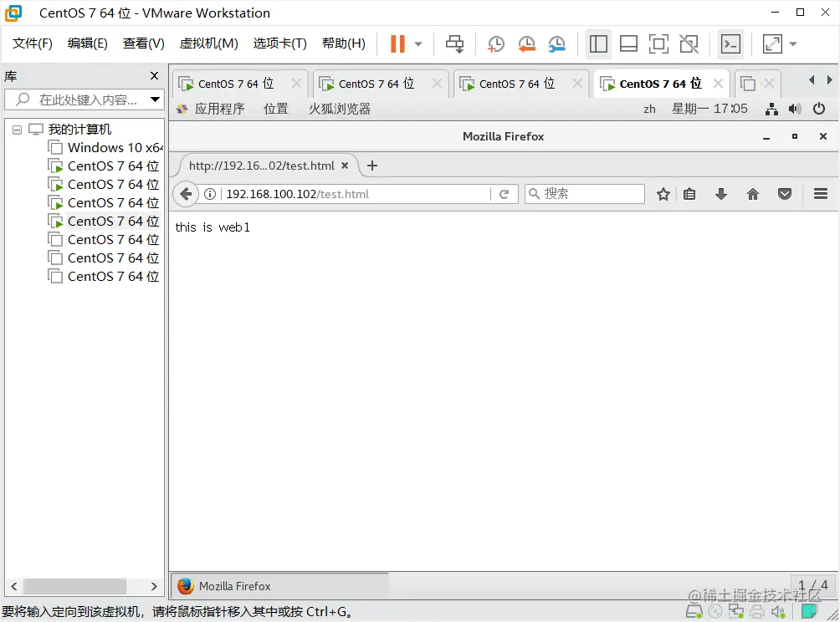
Task: Close the test.html Firefox tab
Action: [x=345, y=166]
